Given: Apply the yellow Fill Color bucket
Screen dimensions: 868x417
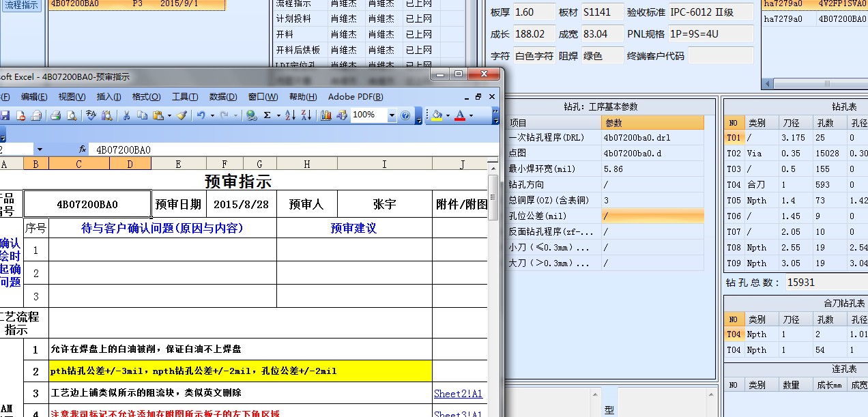Looking at the screenshot, I should tap(437, 115).
